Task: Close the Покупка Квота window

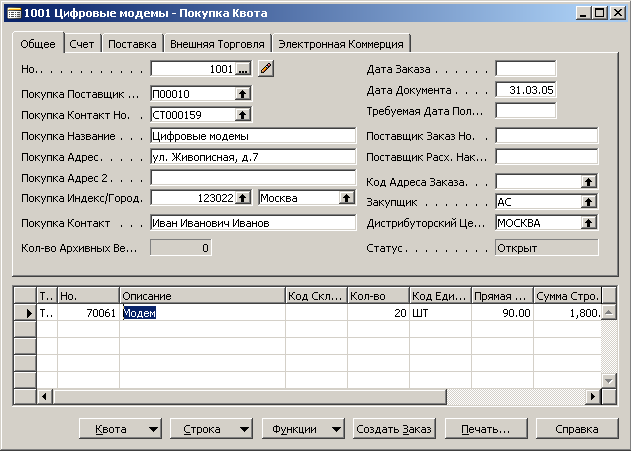Action: (617, 13)
